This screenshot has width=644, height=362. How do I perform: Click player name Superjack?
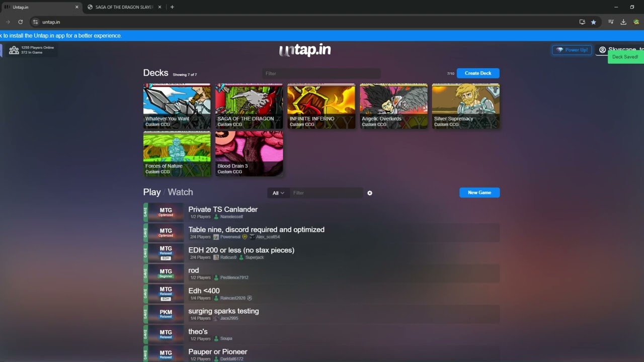255,257
